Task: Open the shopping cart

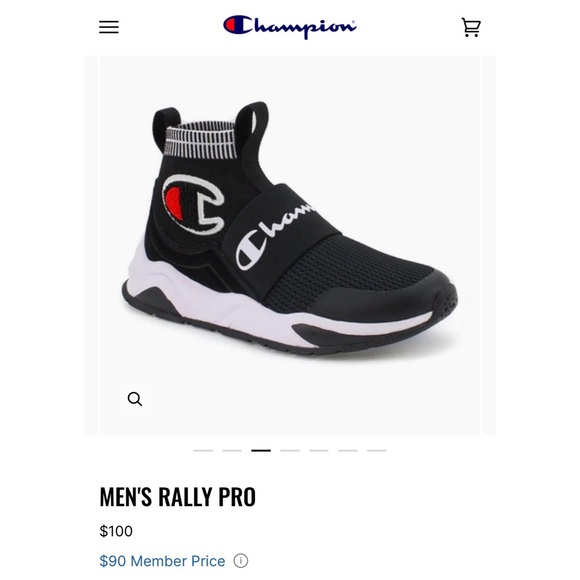Action: click(471, 27)
